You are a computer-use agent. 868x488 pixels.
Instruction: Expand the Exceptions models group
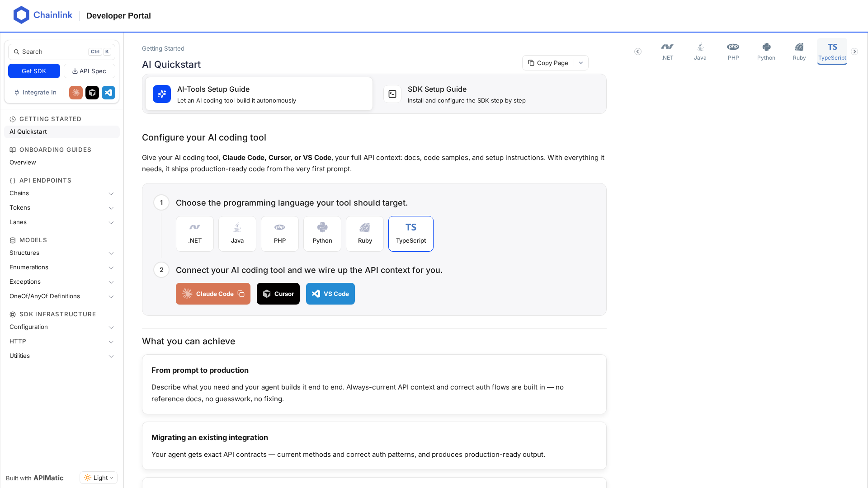[x=62, y=282]
